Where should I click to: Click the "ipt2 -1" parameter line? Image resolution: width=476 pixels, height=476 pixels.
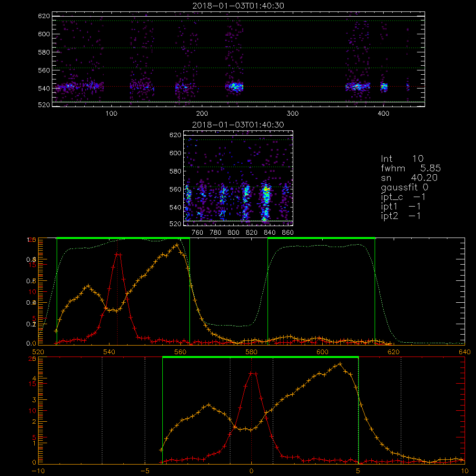tap(401, 216)
